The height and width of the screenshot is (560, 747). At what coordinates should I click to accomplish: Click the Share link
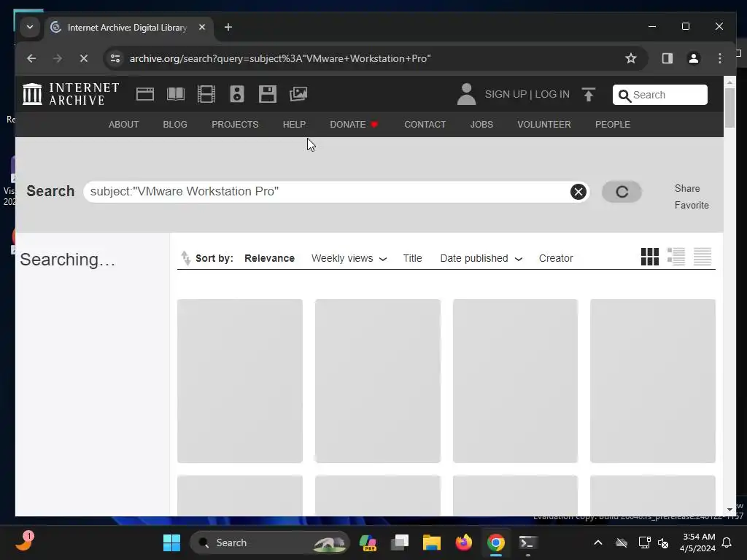687,189
